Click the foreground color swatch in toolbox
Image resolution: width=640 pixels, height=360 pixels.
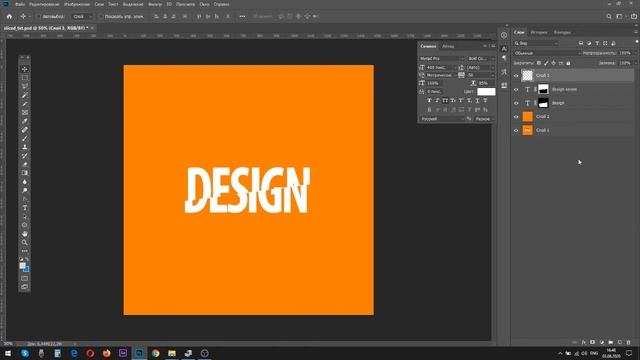[22, 265]
